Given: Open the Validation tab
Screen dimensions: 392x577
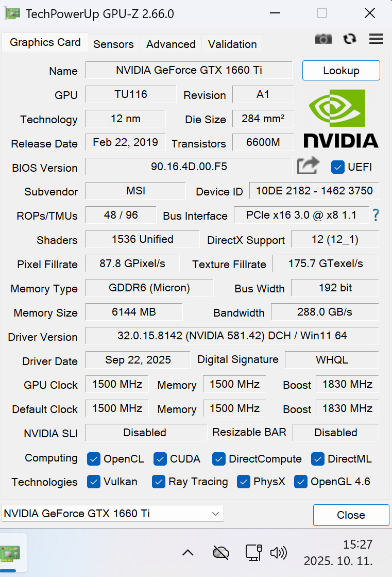Looking at the screenshot, I should pos(232,44).
